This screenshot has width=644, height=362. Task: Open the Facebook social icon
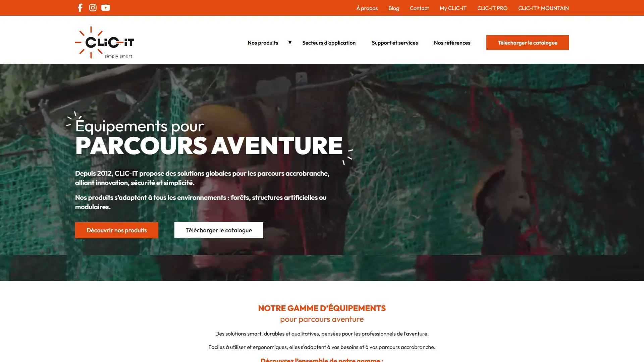pyautogui.click(x=80, y=8)
